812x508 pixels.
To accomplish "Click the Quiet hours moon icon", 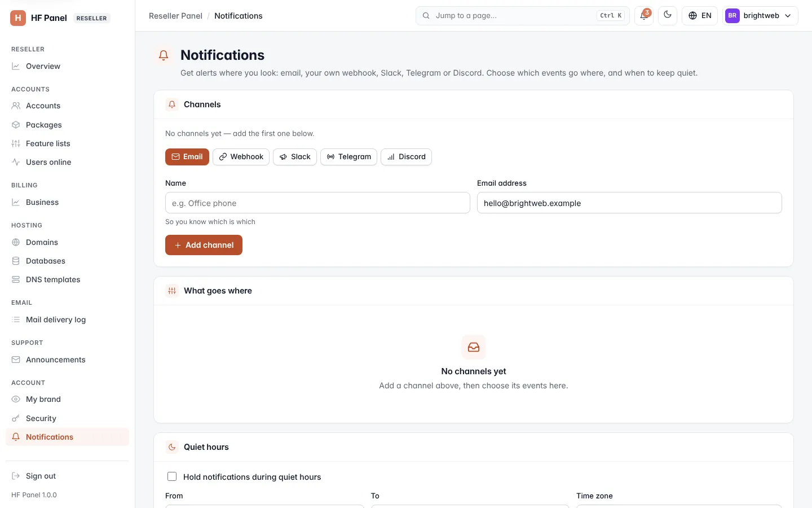I will [x=172, y=447].
